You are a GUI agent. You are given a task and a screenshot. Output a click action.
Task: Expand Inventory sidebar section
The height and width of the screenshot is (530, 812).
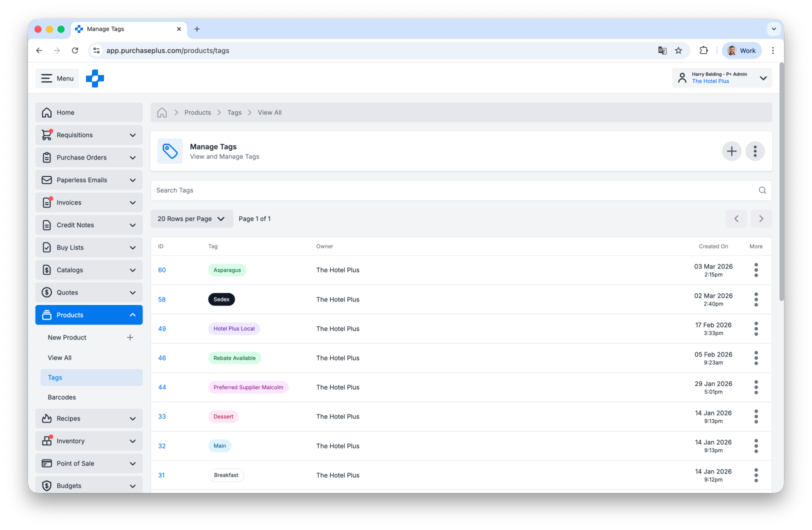point(89,441)
